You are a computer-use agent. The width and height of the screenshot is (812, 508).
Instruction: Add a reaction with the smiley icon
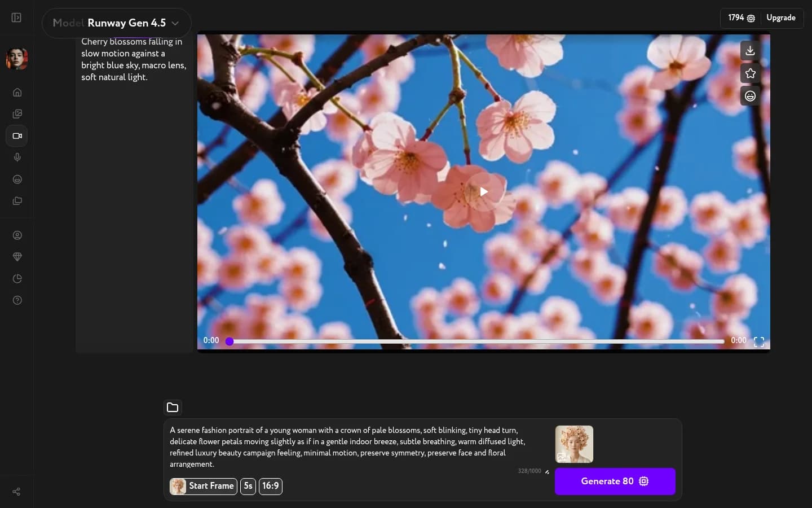point(750,96)
